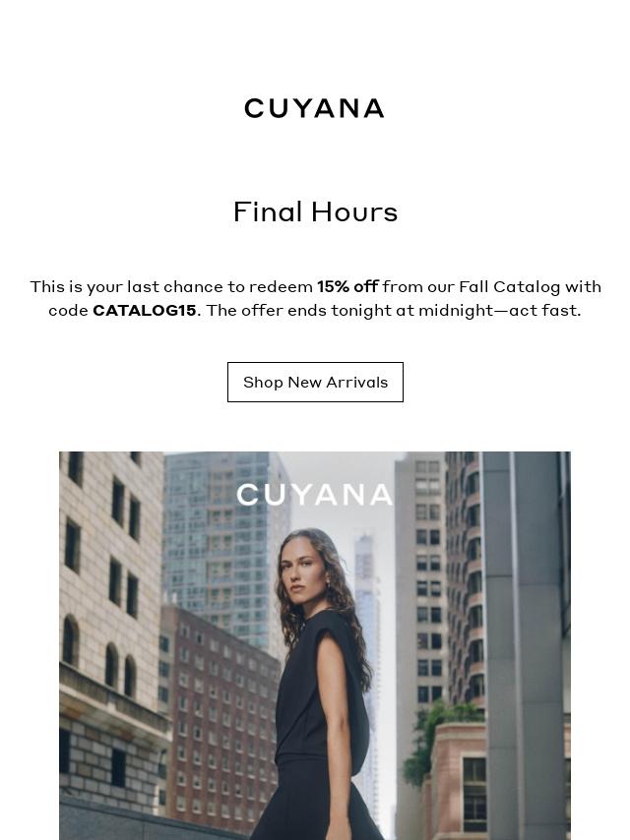The height and width of the screenshot is (840, 630).
Task: Click the bold 15% off text
Action: pos(347,287)
